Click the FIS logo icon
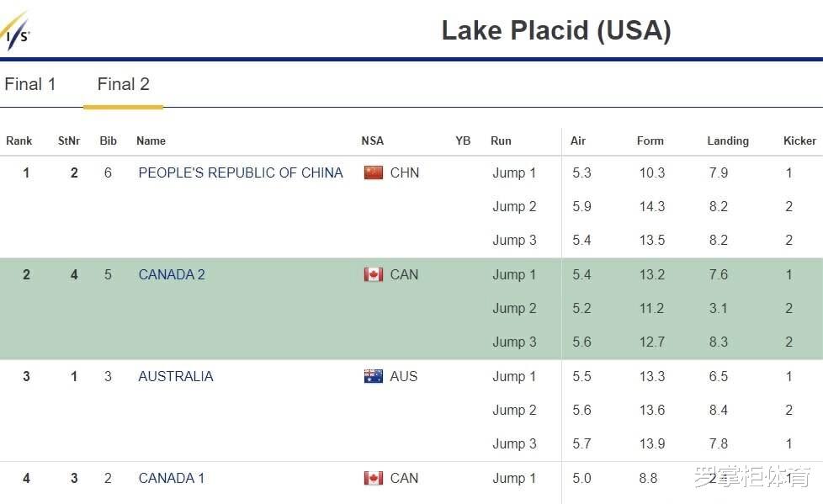Screen dimensions: 823x504 click(x=15, y=31)
